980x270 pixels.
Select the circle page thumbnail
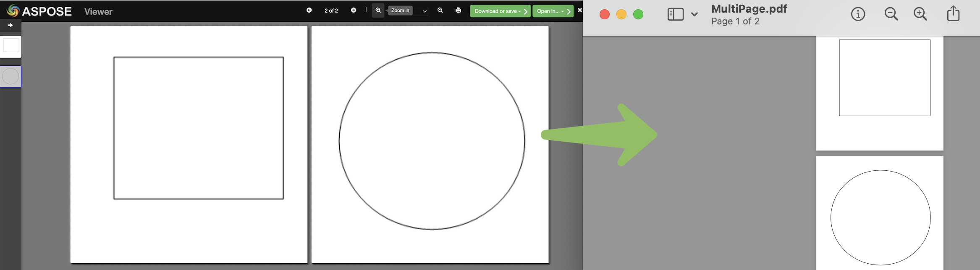point(11,77)
